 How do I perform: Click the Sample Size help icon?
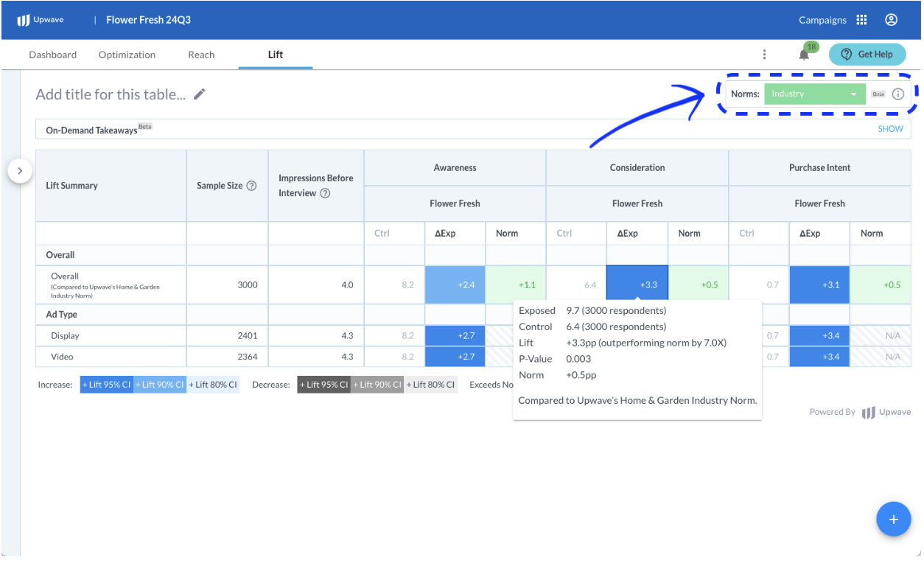(x=251, y=186)
